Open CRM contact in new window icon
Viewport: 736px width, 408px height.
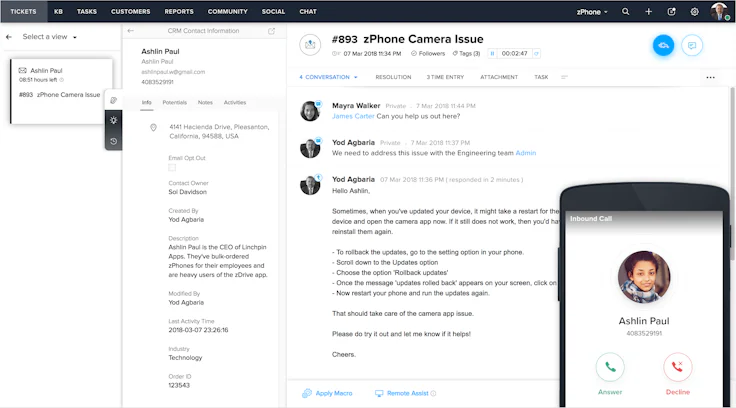point(271,31)
